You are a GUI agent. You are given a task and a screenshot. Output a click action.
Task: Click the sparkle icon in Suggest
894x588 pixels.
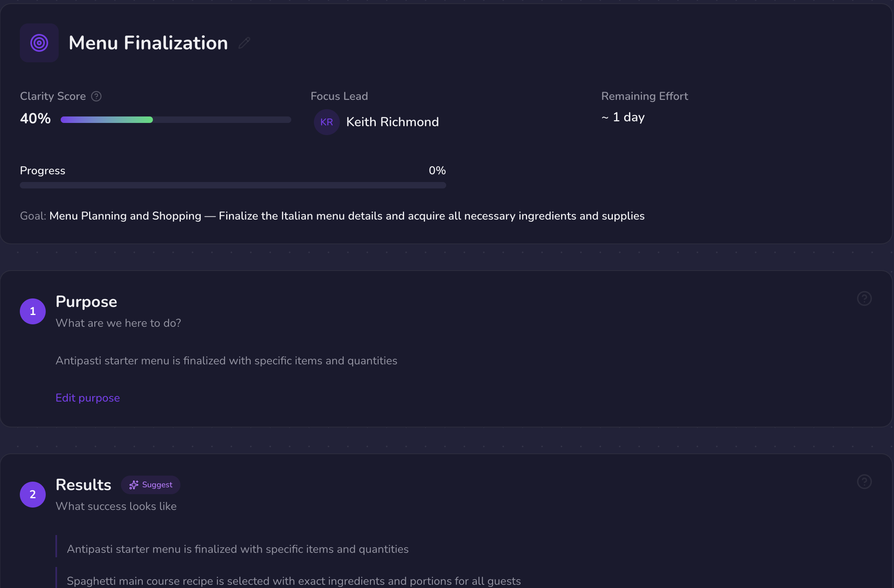click(134, 485)
